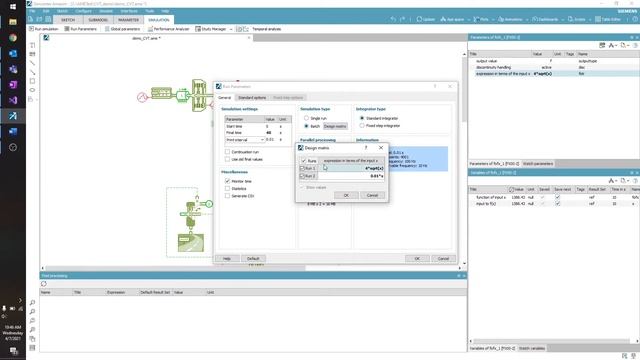Select the rectangle tool in left toolbar
The image size is (640, 360).
pyautogui.click(x=32, y=81)
